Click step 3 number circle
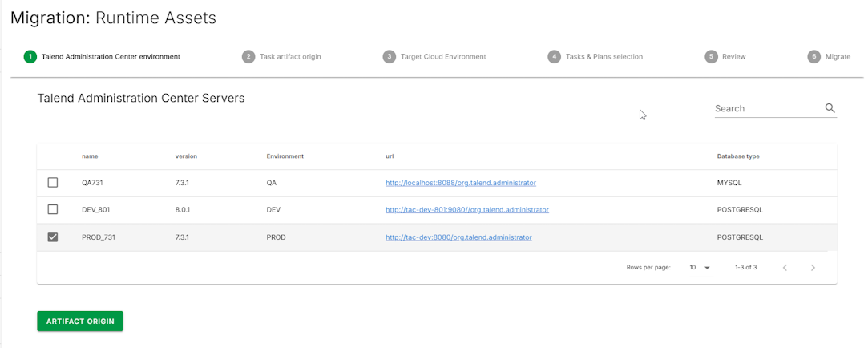The height and width of the screenshot is (348, 868). [x=389, y=57]
